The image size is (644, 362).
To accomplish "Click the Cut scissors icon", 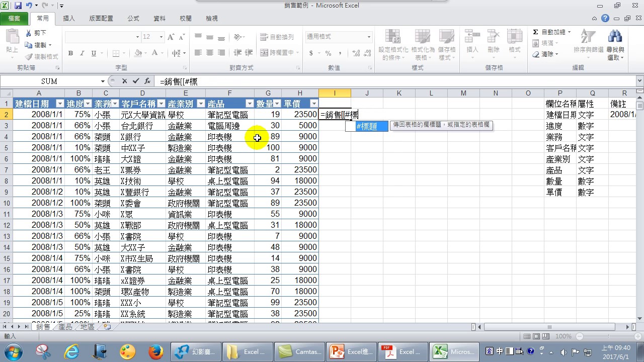I will 29,33.
